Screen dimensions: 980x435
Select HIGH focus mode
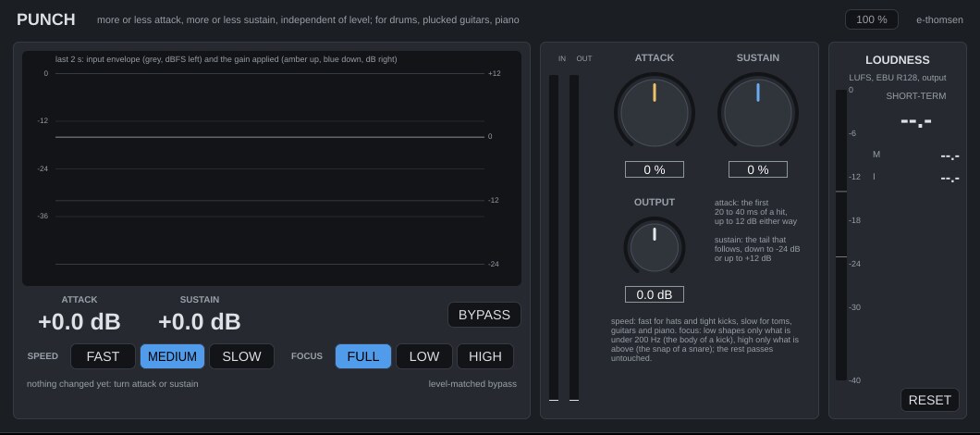[x=485, y=356]
